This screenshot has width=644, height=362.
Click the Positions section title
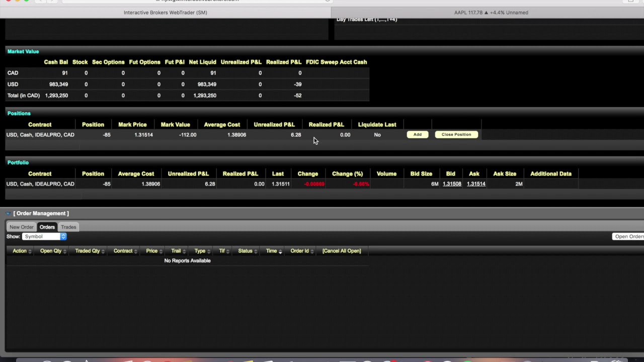coord(19,114)
